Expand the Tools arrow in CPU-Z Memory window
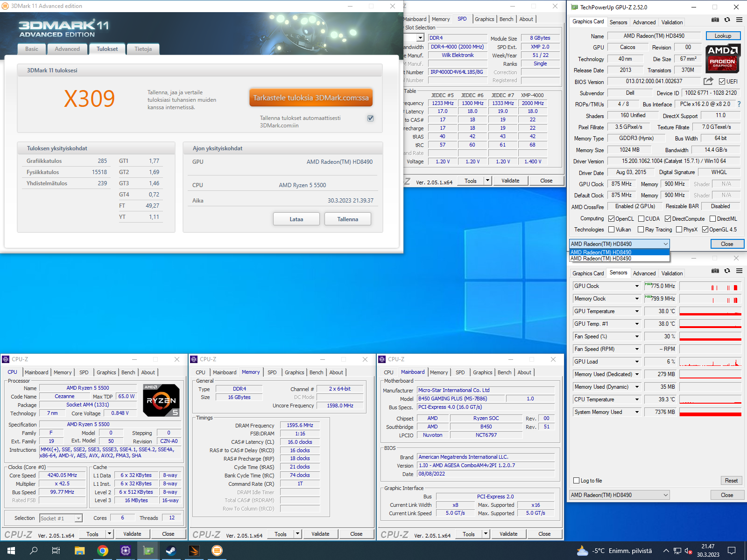 298,534
